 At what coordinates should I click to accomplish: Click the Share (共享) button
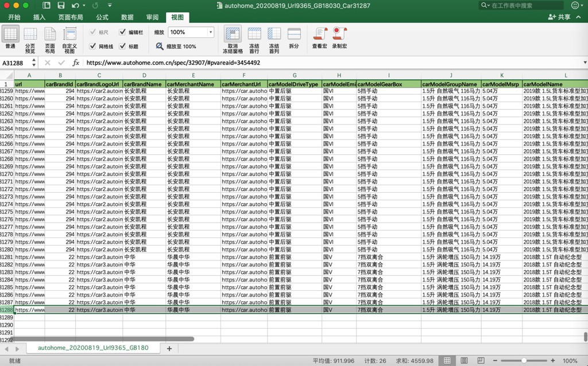click(559, 17)
